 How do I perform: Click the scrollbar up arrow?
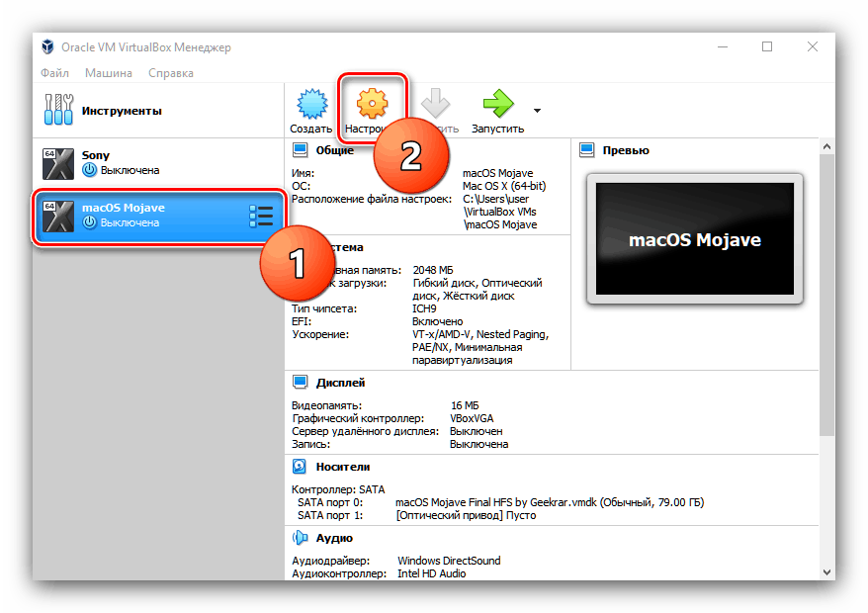[826, 146]
